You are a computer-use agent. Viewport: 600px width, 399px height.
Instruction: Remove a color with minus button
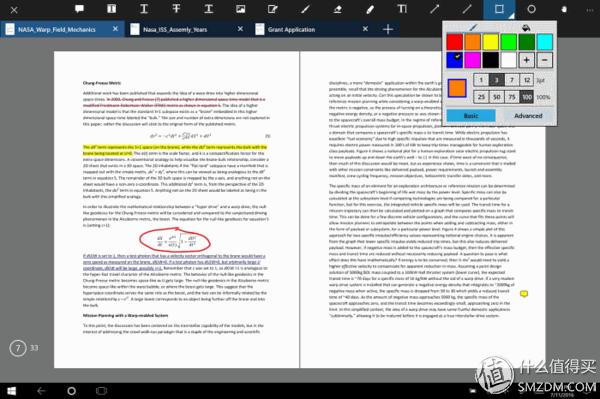545,60
